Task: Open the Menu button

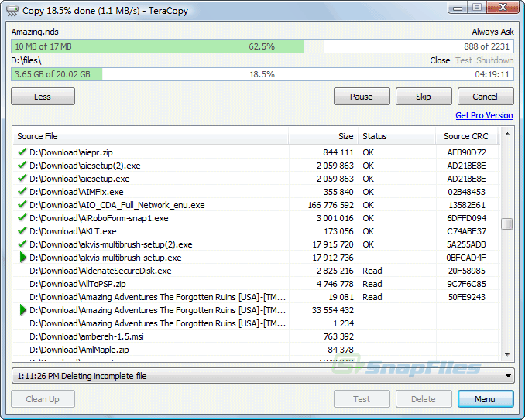Action: 486,399
